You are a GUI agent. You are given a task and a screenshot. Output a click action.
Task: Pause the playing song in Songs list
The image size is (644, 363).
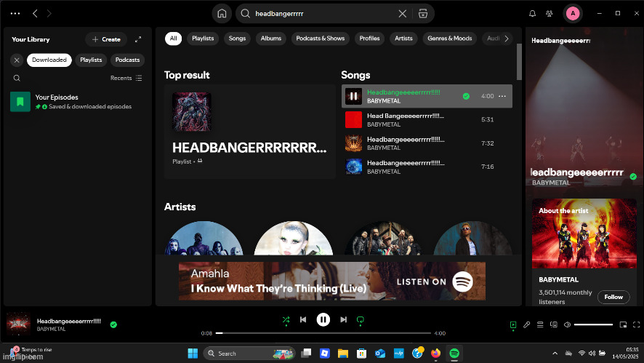pyautogui.click(x=353, y=96)
